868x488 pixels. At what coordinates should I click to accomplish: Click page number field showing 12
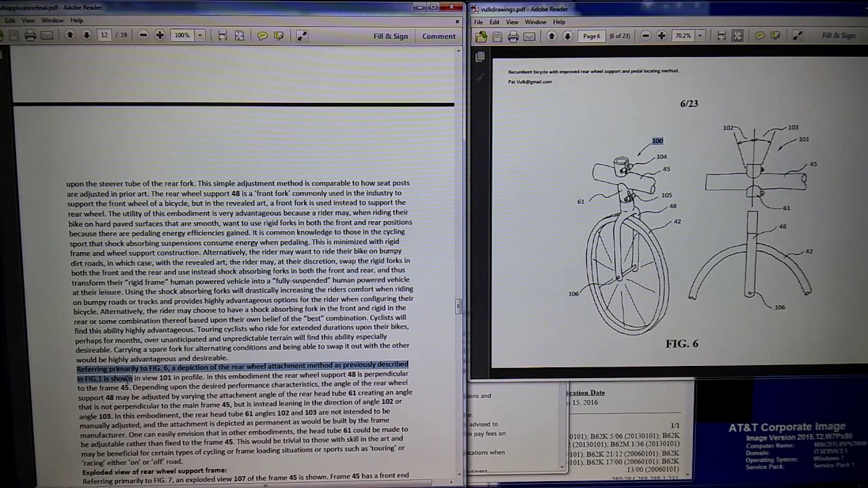[x=104, y=35]
